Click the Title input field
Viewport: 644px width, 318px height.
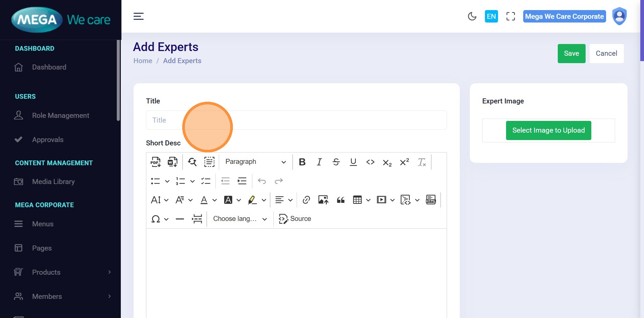(296, 120)
